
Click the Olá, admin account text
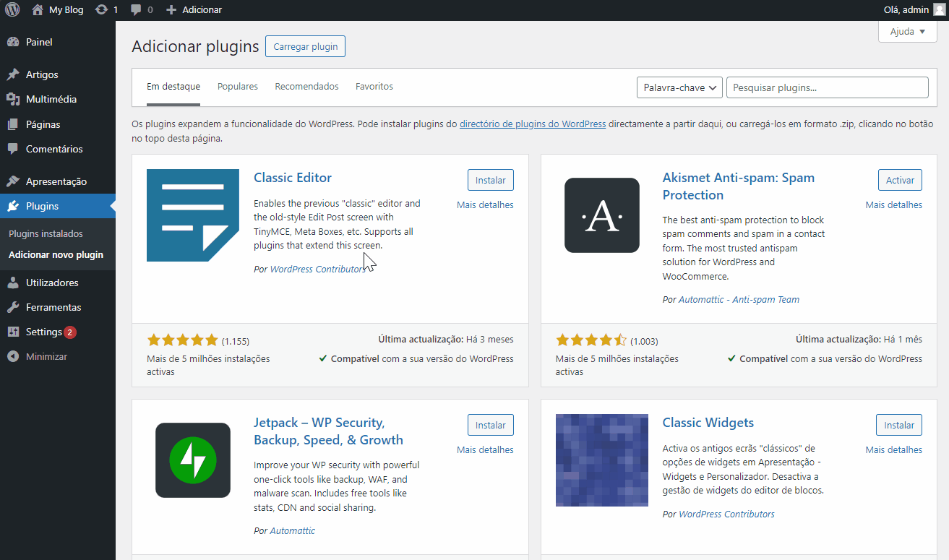[906, 10]
